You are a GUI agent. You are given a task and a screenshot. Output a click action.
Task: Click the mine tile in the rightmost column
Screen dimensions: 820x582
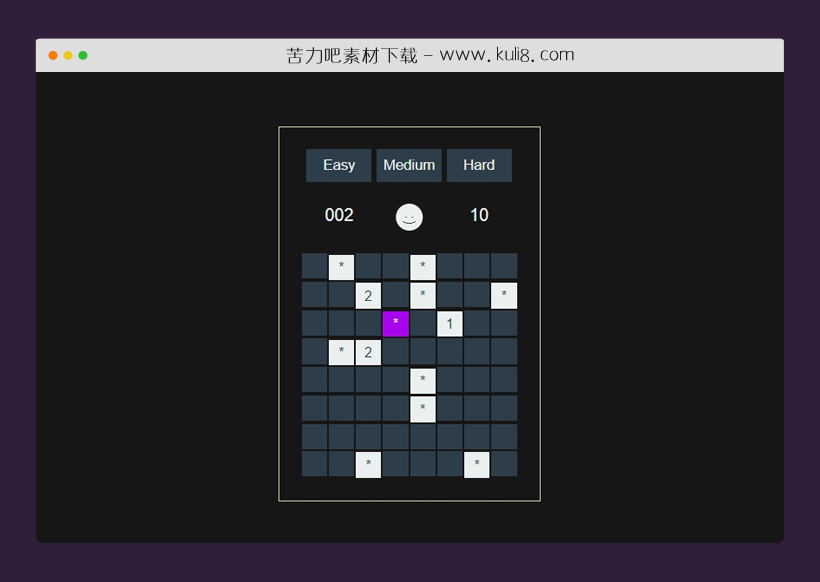(x=504, y=295)
